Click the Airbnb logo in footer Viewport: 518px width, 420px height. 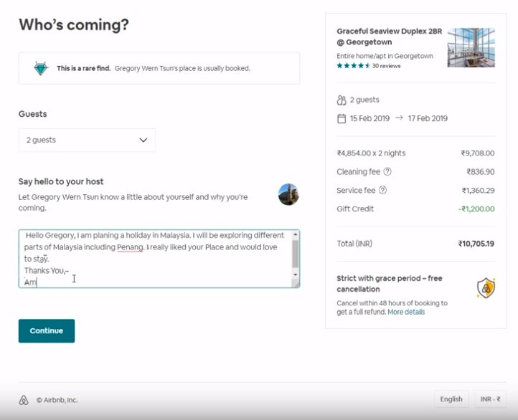24,400
